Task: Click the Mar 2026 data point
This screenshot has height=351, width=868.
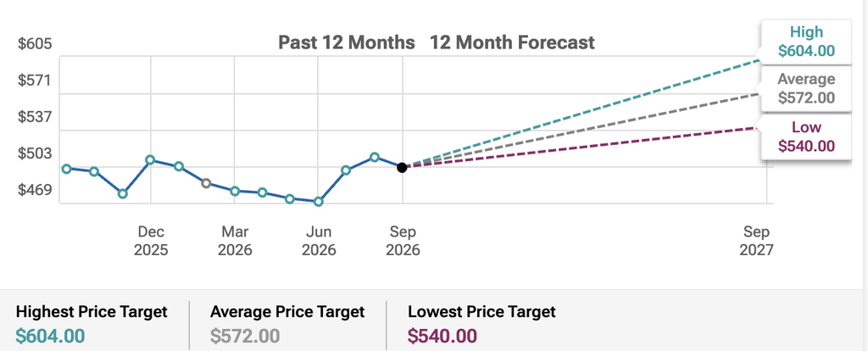Action: point(235,191)
